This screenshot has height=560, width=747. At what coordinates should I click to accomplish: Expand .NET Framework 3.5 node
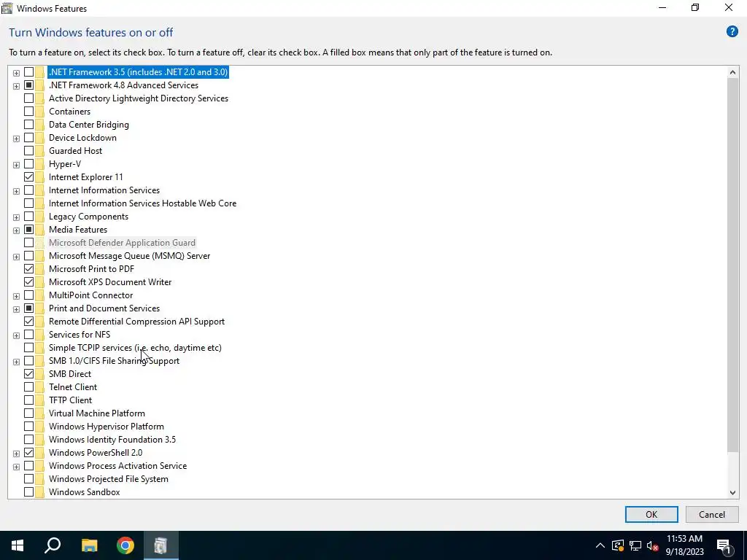tap(16, 73)
